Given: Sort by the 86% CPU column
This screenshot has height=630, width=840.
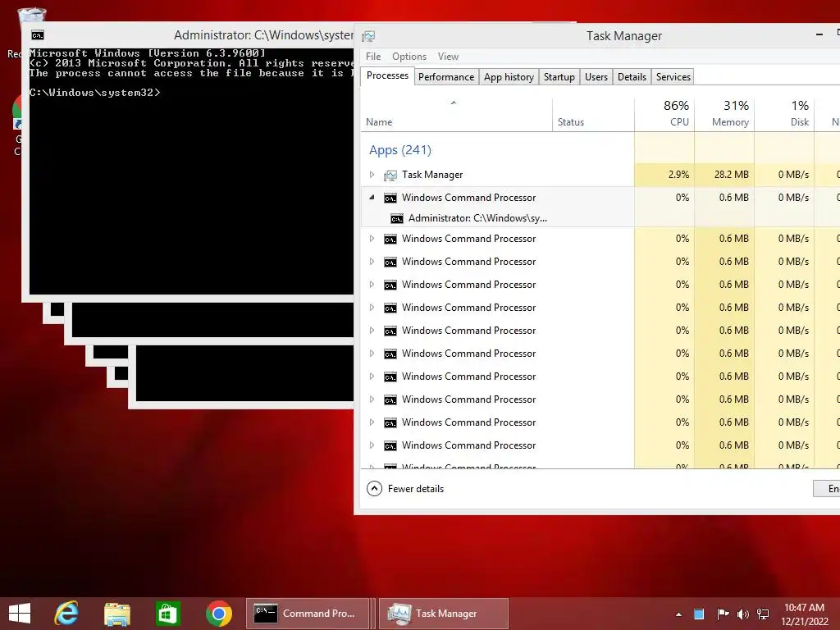Looking at the screenshot, I should 664,115.
